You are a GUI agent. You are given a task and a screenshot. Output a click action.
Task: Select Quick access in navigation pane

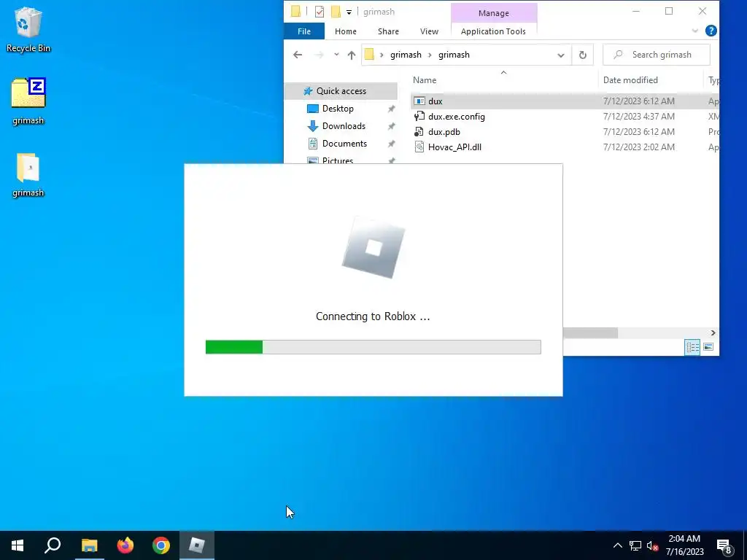tap(341, 91)
